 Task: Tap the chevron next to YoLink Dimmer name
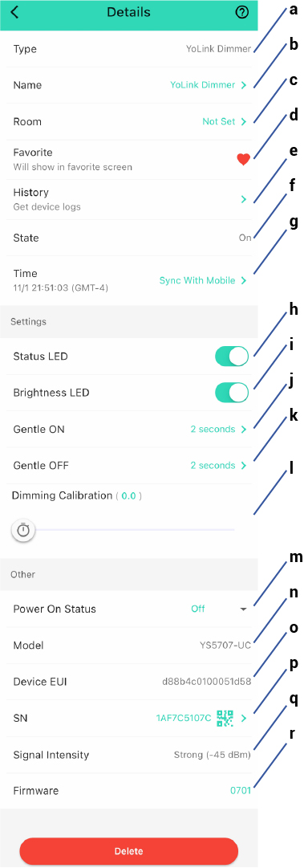click(x=244, y=84)
